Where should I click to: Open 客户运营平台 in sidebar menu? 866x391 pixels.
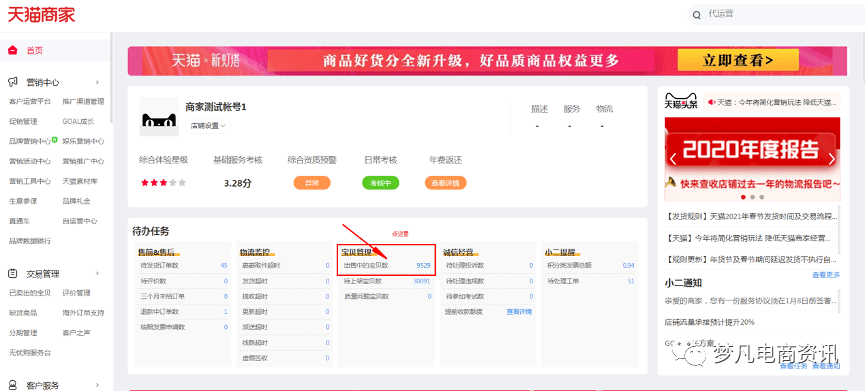coord(30,102)
